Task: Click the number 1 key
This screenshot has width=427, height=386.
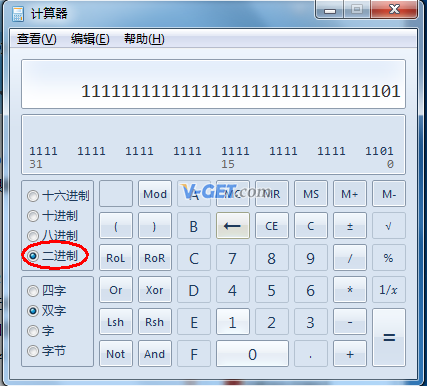Action: (233, 322)
